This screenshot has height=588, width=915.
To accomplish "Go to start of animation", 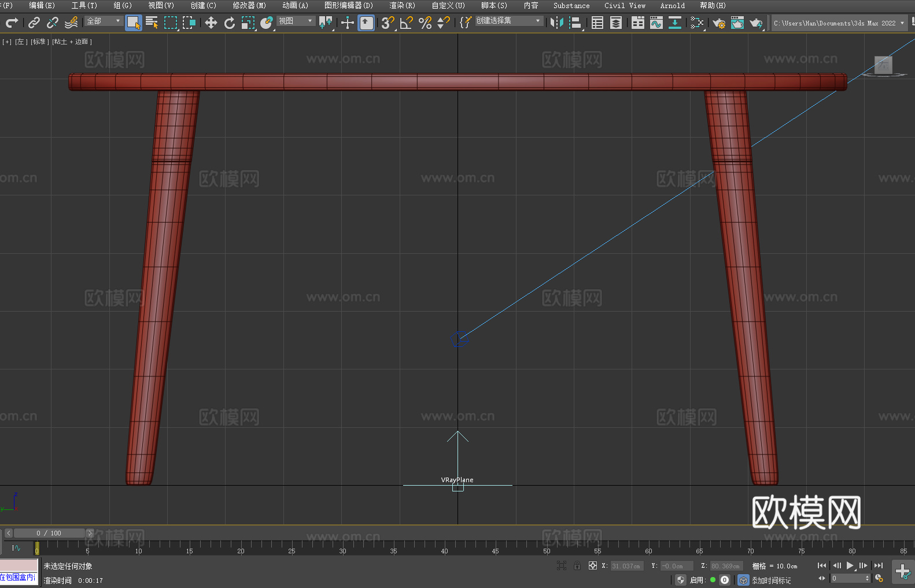I will point(822,565).
